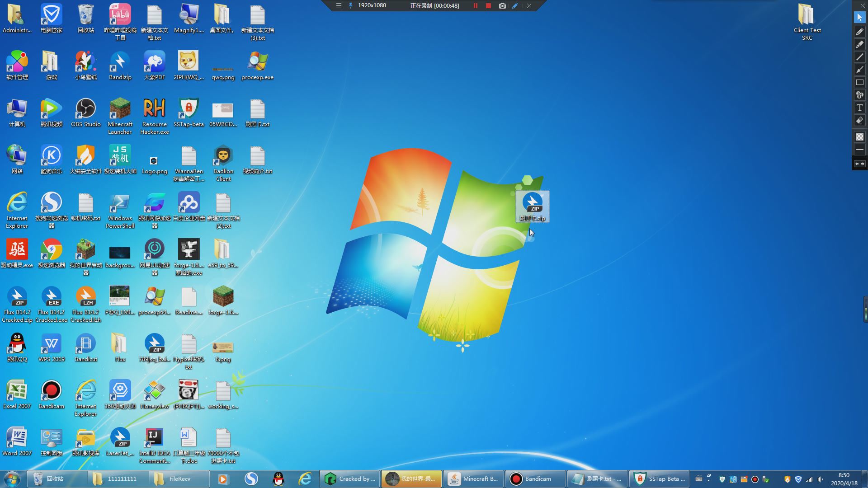
Task: Click the Show Desktop strip at taskbar end
Action: tap(864, 479)
